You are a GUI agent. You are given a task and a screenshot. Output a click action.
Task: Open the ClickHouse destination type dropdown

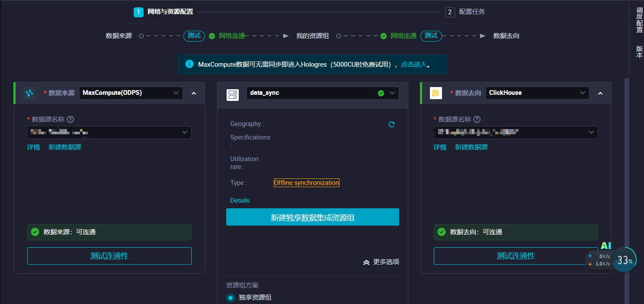[538, 93]
